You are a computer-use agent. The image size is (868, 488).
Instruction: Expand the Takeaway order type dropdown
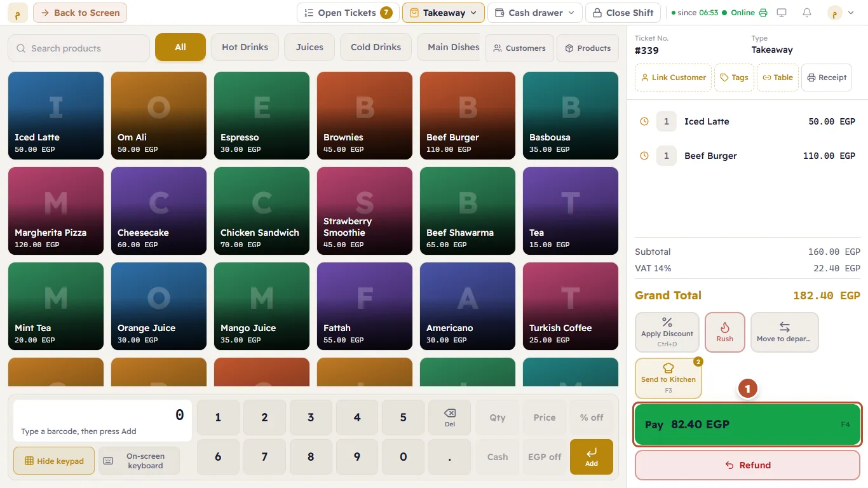pos(444,13)
